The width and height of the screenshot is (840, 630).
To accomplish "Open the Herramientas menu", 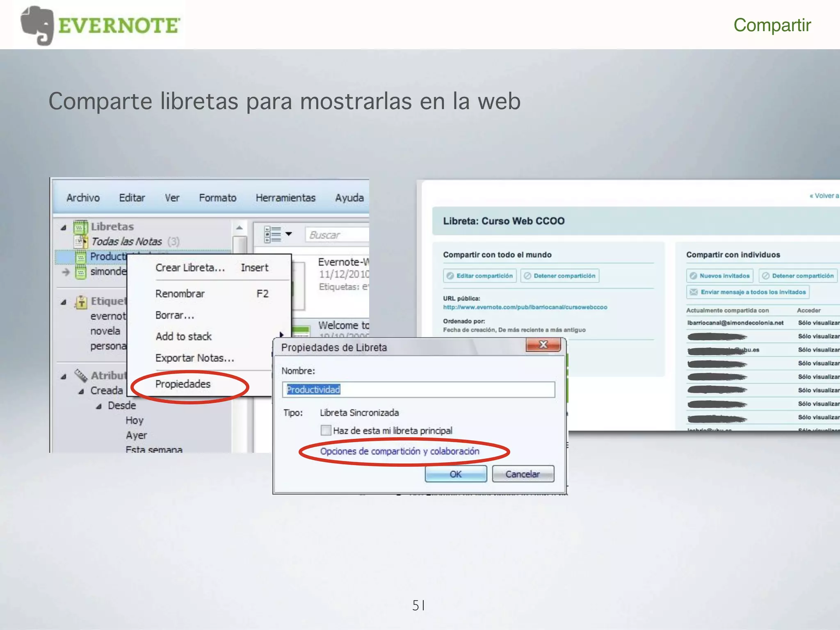I will coord(285,198).
